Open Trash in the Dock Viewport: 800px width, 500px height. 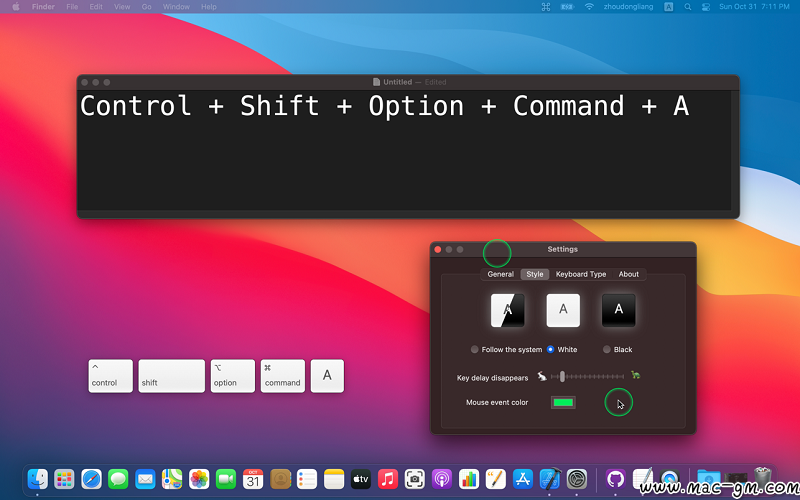pyautogui.click(x=763, y=479)
